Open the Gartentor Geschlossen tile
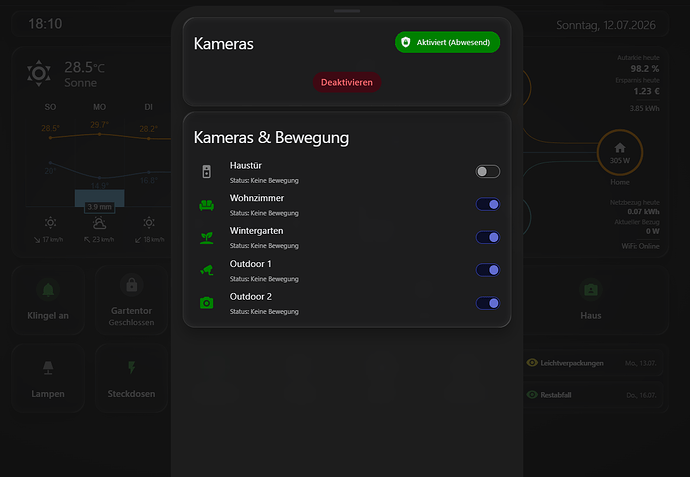This screenshot has height=477, width=690. click(x=132, y=300)
